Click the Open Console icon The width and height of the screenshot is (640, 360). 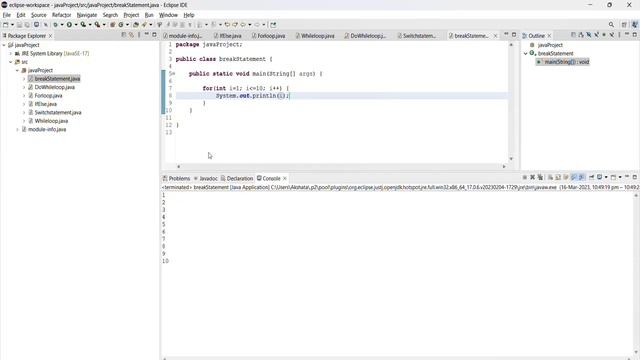click(x=613, y=177)
